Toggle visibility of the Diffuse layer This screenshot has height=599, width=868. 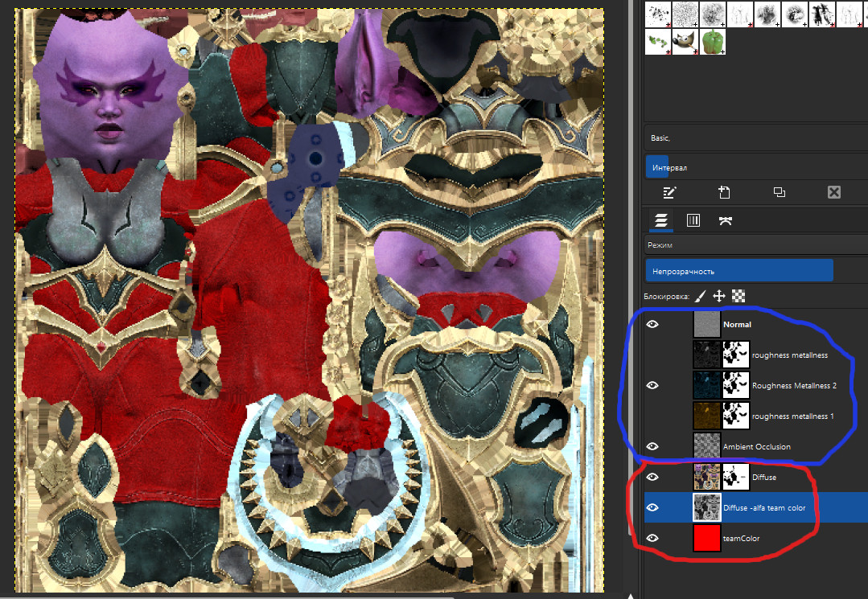(x=652, y=476)
